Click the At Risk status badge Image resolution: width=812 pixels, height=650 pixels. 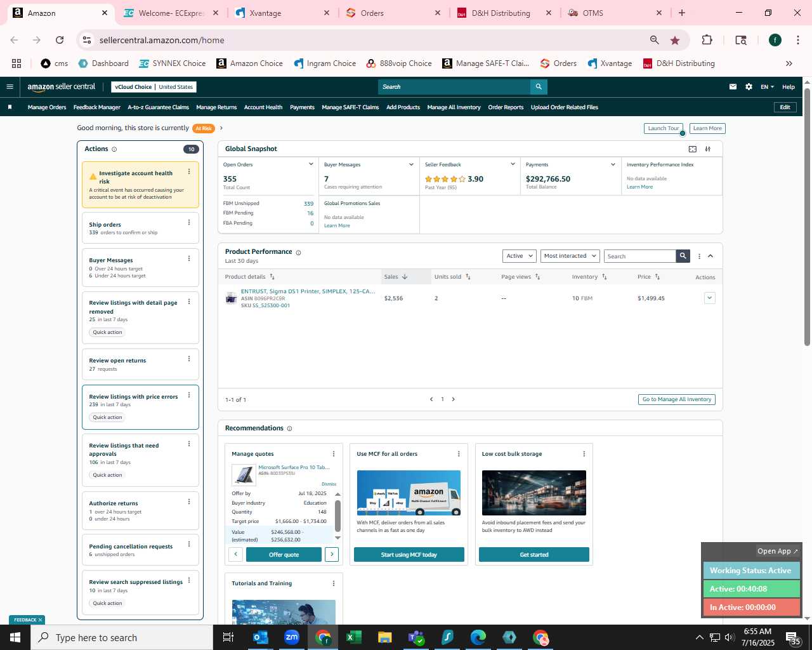pyautogui.click(x=204, y=128)
